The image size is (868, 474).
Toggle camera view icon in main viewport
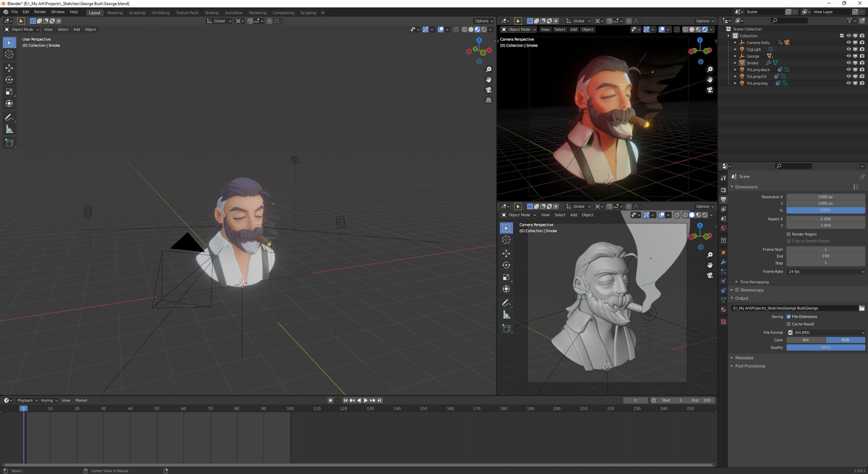(488, 90)
